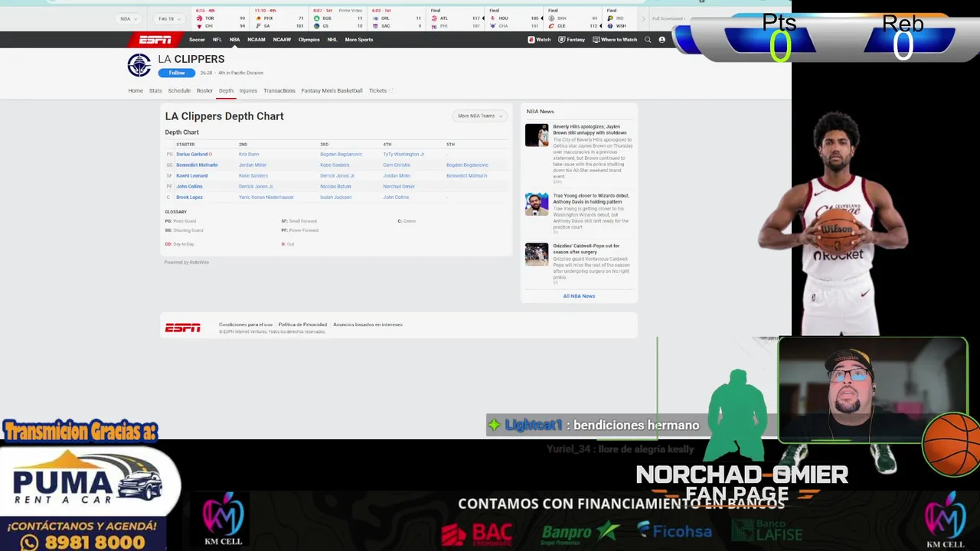Select NCAAM in the ESPN nav bar

click(256, 40)
